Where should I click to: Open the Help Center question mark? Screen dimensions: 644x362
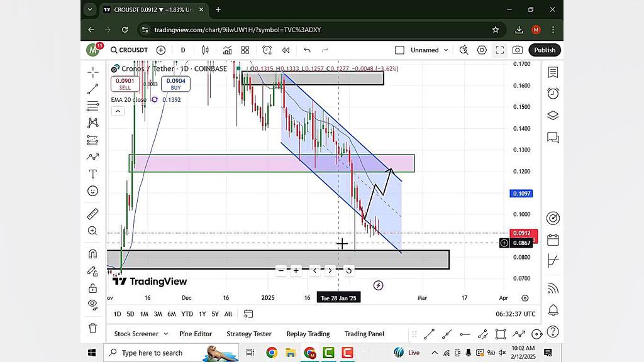click(553, 332)
